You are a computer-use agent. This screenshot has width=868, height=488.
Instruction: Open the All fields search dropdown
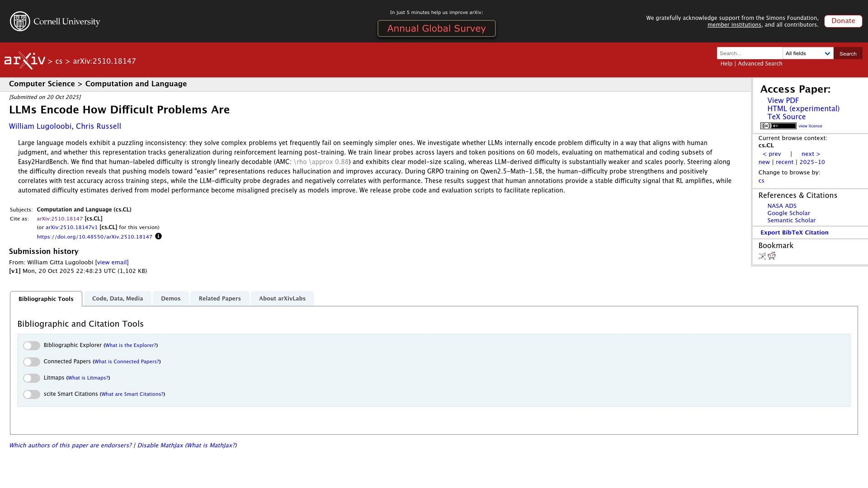pyautogui.click(x=808, y=53)
